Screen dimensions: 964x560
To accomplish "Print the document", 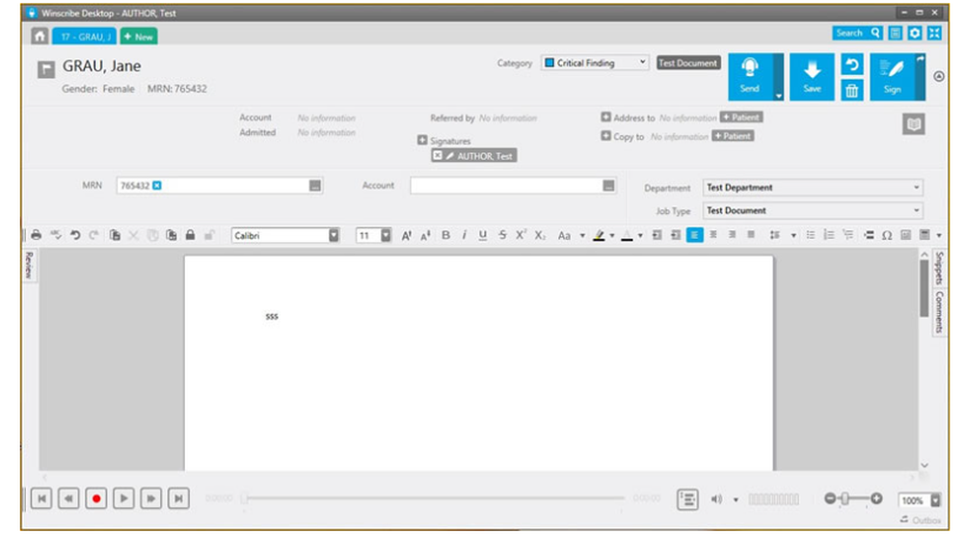I will [37, 235].
